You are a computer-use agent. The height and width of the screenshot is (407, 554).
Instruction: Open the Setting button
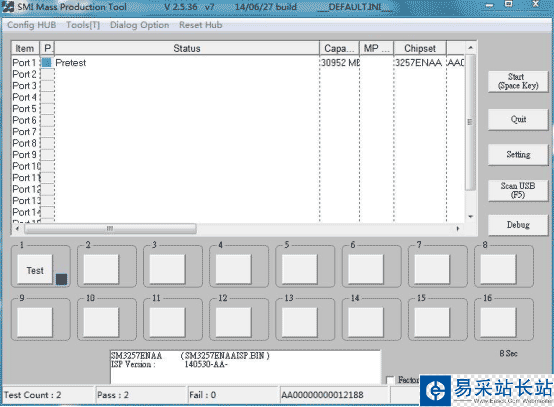coord(518,154)
